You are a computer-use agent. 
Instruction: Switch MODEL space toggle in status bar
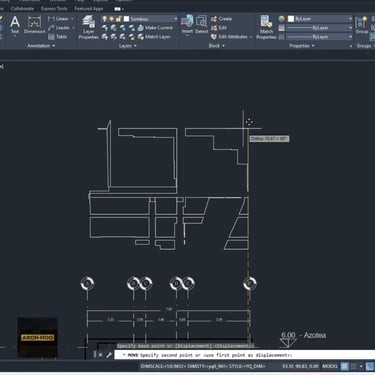(330, 366)
